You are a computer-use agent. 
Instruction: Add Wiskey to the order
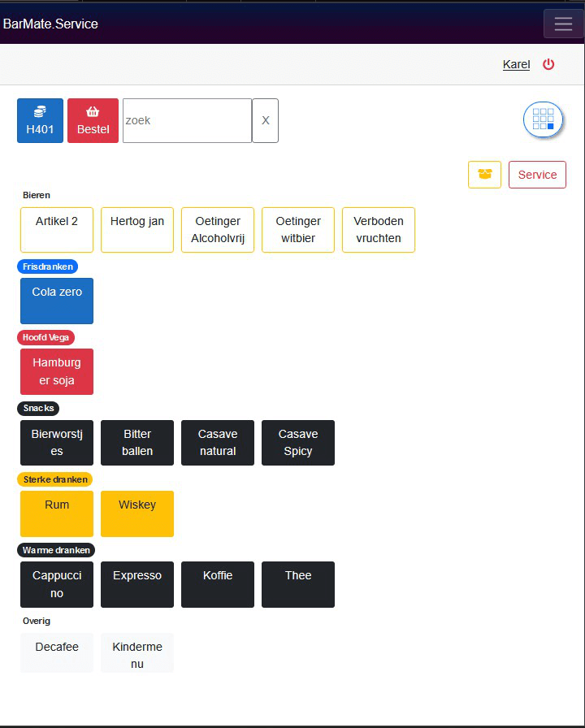click(x=137, y=513)
